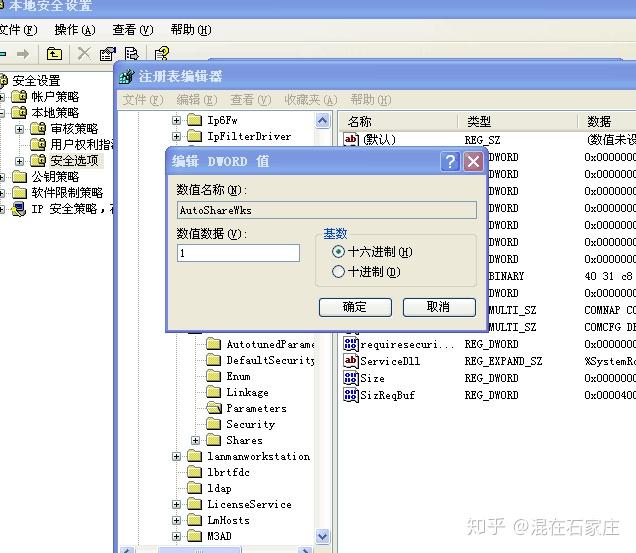Expand the Ip6Fw registry key
This screenshot has width=636, height=553.
pyautogui.click(x=176, y=120)
